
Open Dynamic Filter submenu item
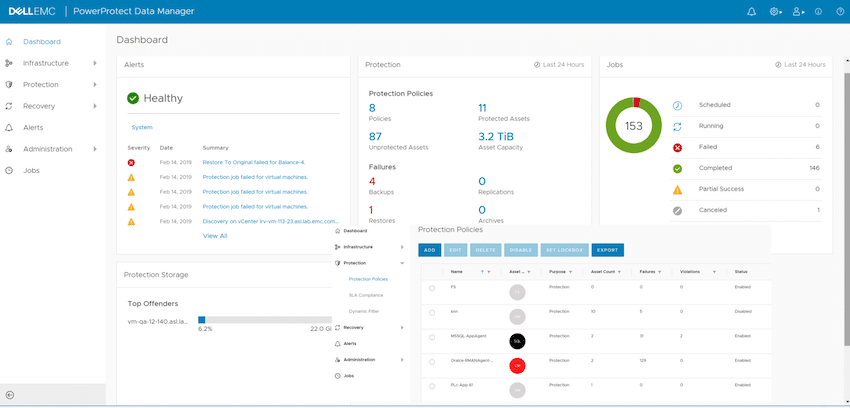(364, 312)
